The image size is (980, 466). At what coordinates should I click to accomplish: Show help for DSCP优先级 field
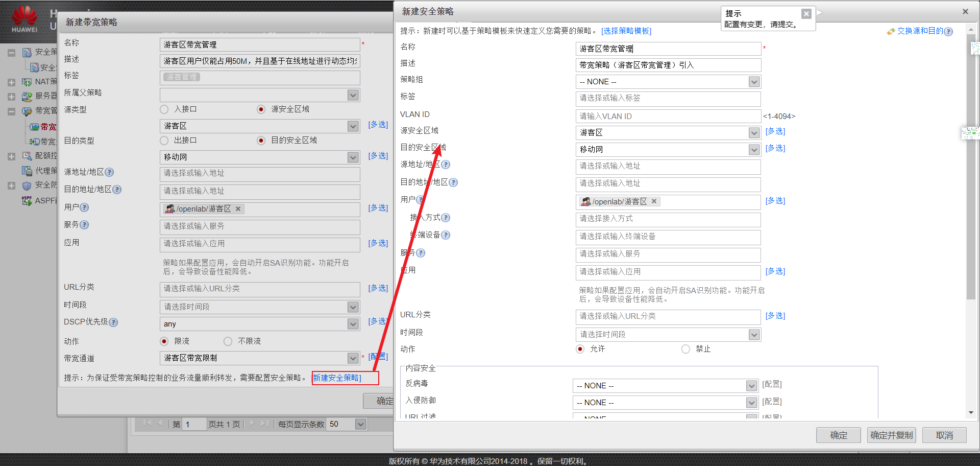coord(113,322)
